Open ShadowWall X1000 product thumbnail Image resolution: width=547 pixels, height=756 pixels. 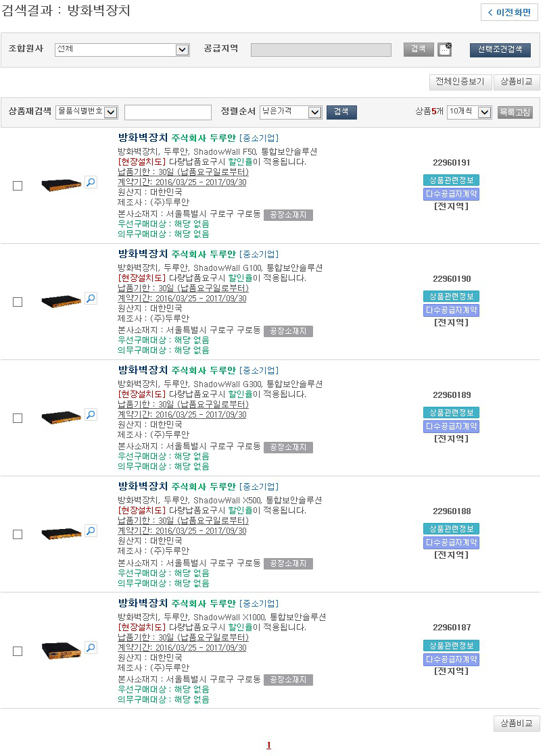pos(61,651)
